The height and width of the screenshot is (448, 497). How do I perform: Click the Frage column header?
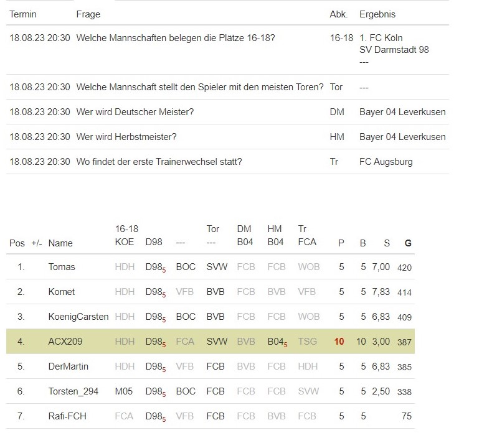tap(88, 14)
